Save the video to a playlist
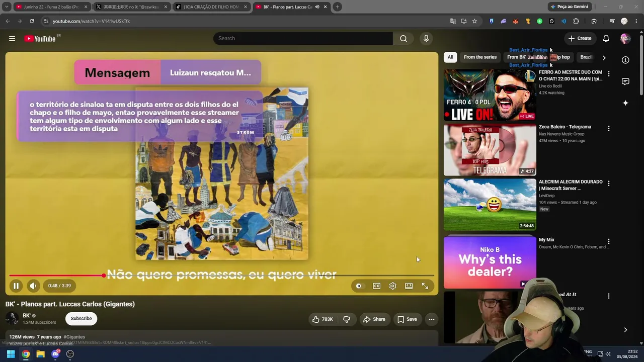644x362 pixels. coord(407,319)
